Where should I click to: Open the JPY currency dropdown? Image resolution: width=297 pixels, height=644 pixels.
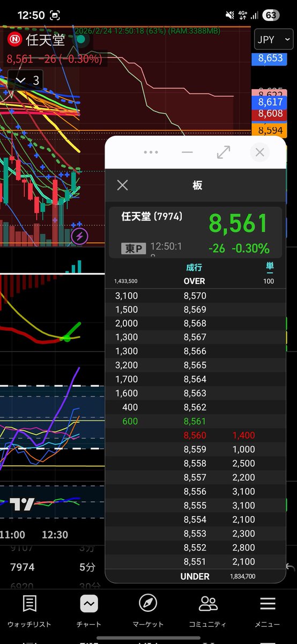(x=274, y=40)
